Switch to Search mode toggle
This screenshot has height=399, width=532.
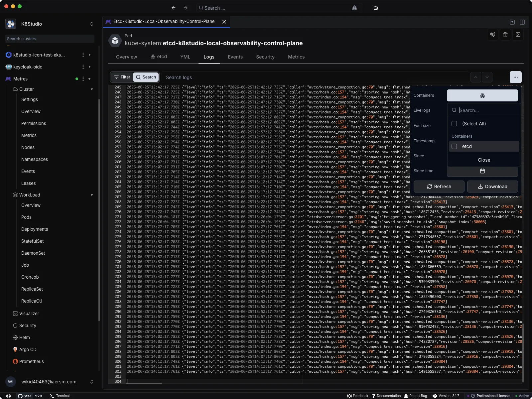[x=146, y=77]
